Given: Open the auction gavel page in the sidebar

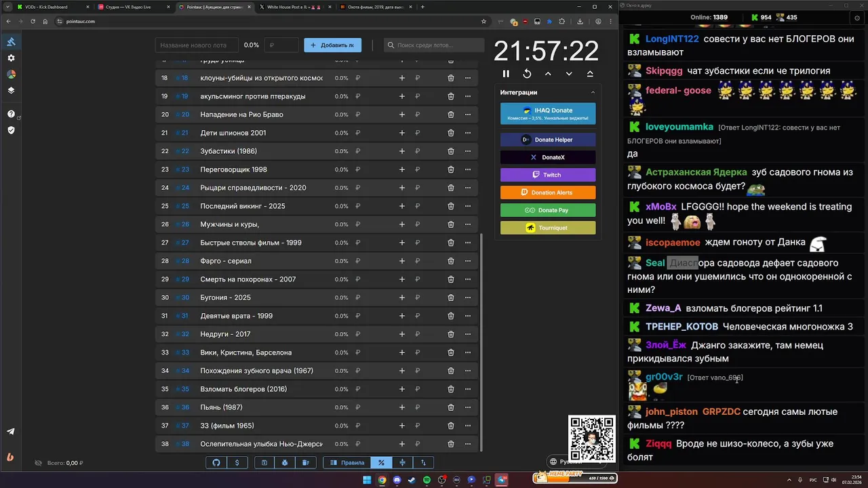Looking at the screenshot, I should [x=11, y=42].
